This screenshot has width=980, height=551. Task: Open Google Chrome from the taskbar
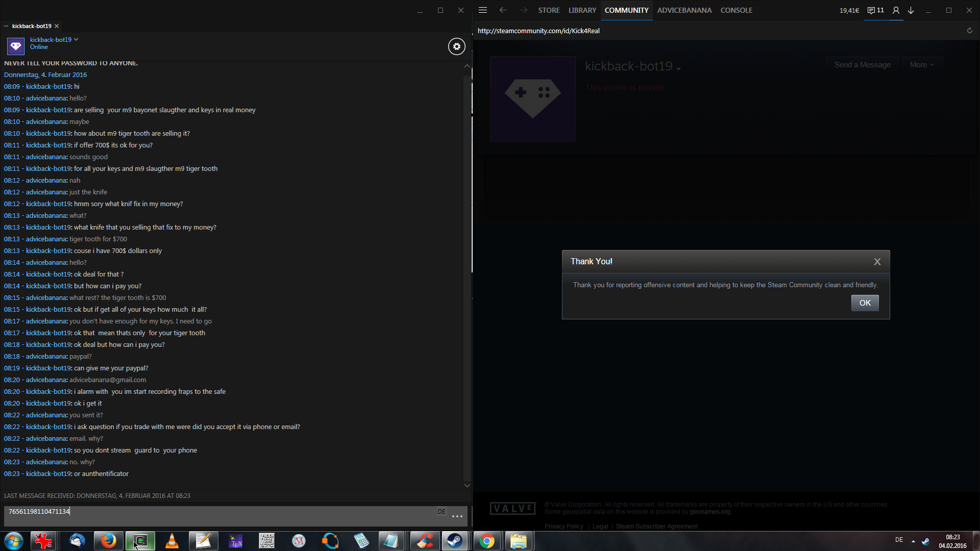click(x=486, y=541)
